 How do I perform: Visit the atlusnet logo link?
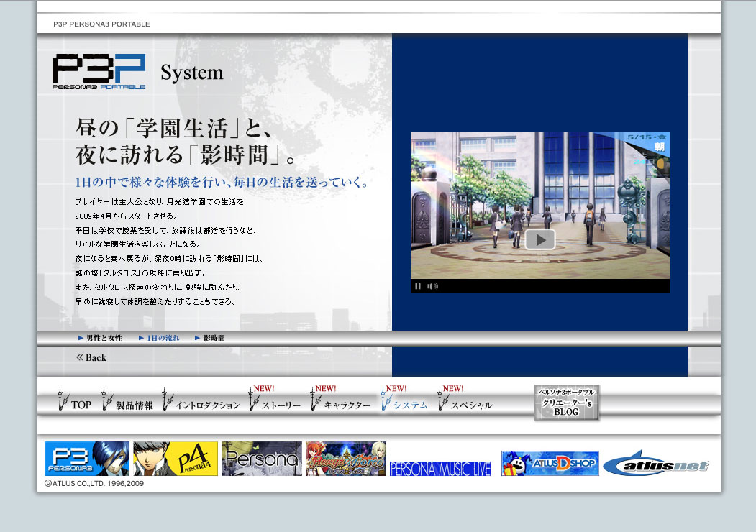point(656,463)
